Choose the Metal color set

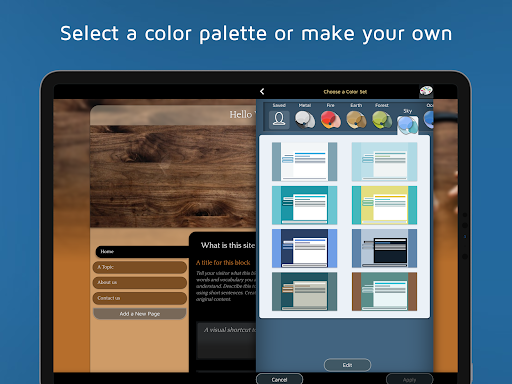[x=305, y=120]
